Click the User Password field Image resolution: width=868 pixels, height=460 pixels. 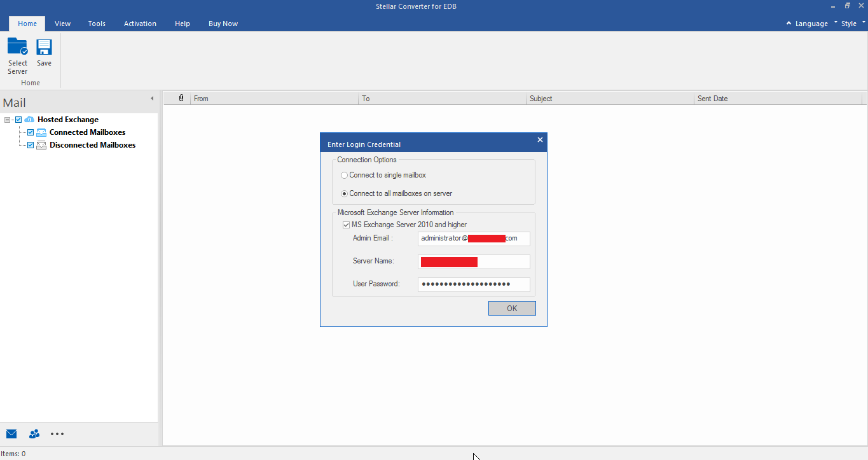[474, 284]
